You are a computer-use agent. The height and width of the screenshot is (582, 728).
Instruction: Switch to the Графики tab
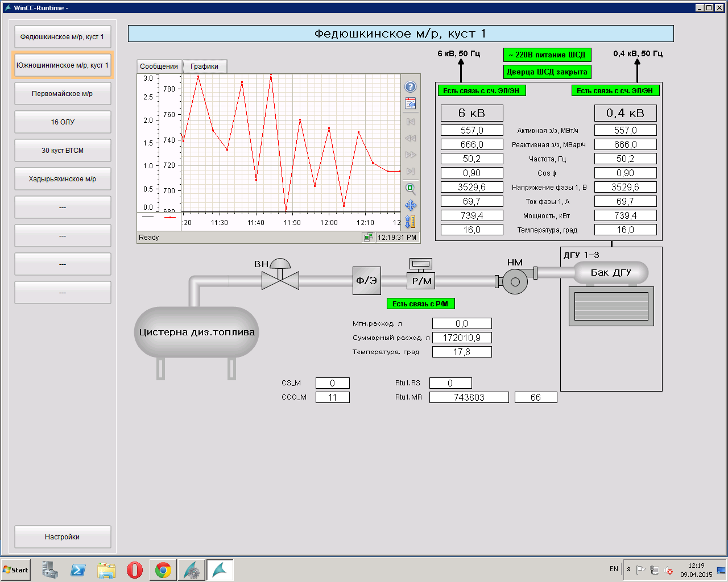click(x=204, y=66)
